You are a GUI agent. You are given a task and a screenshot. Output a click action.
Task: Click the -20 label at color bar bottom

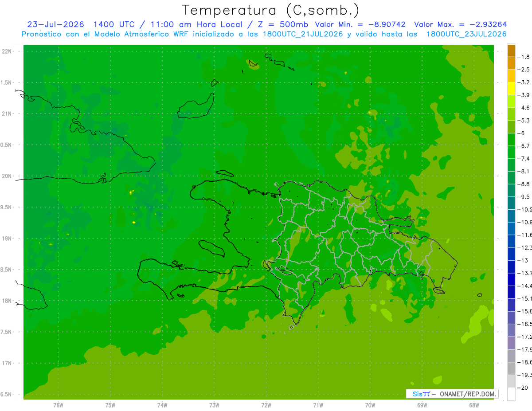click(522, 388)
